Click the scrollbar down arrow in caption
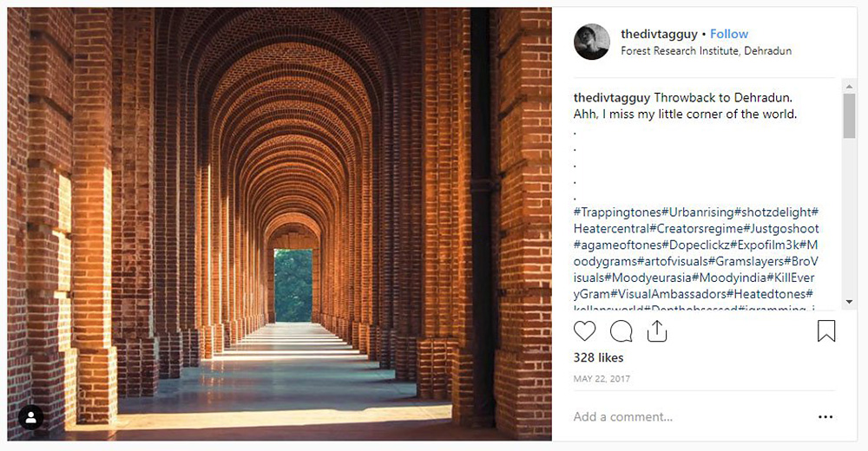 coord(849,301)
